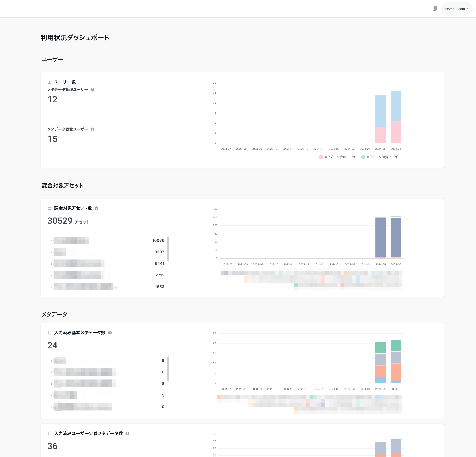Click help icon beside 入力済み基本メタデータ数
This screenshot has width=476, height=457.
tap(110, 333)
